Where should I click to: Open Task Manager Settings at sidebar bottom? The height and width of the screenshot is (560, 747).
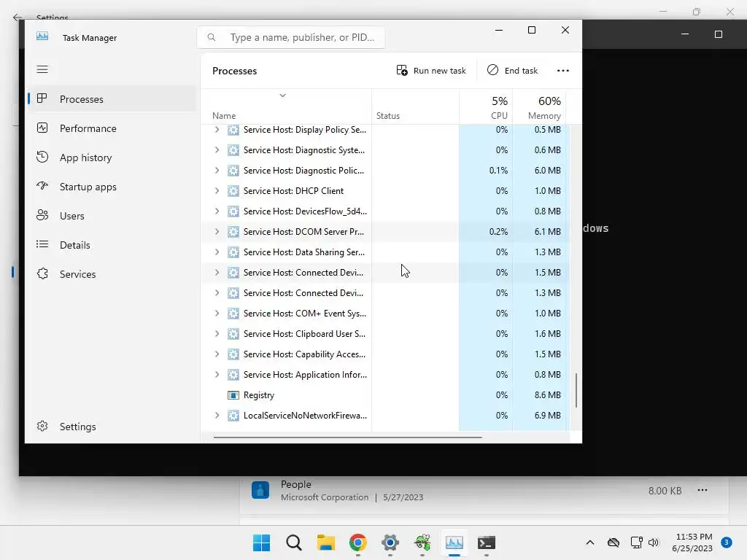(x=112, y=426)
